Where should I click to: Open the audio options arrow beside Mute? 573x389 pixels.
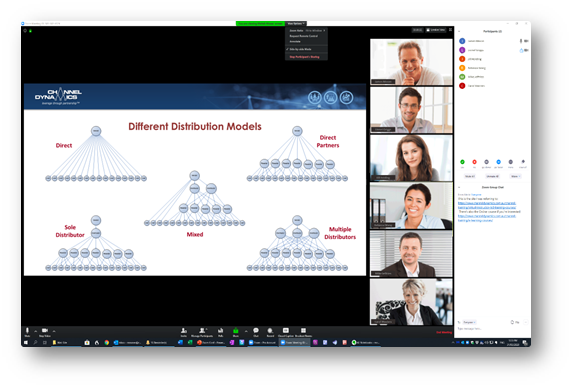(35, 331)
